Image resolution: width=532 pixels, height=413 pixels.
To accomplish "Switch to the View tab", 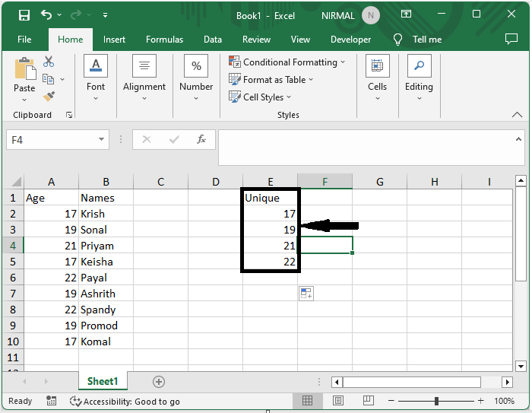I will click(300, 40).
